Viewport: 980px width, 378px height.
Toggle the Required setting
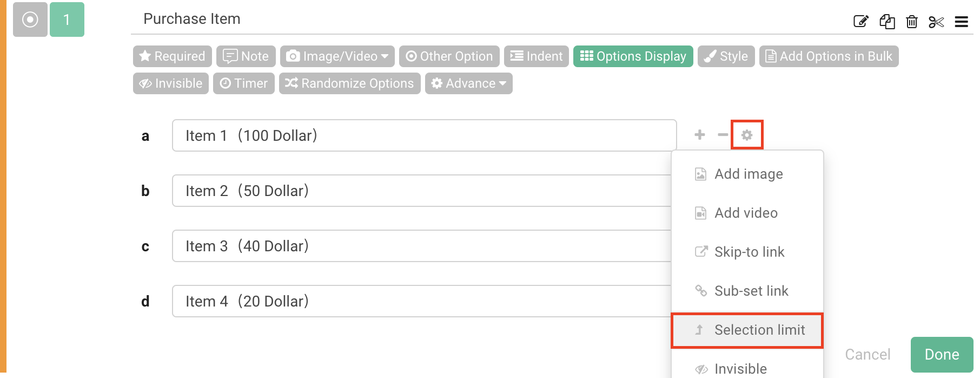171,56
